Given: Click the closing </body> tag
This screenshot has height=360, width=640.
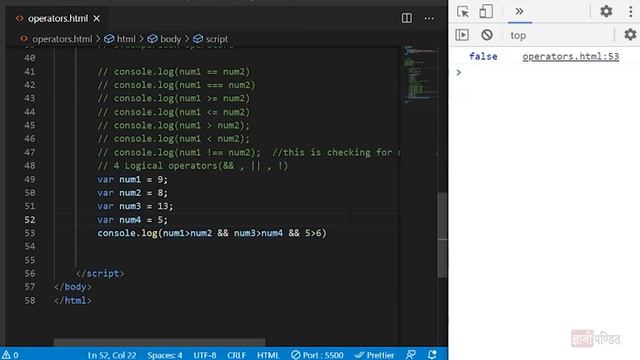Looking at the screenshot, I should tap(73, 287).
